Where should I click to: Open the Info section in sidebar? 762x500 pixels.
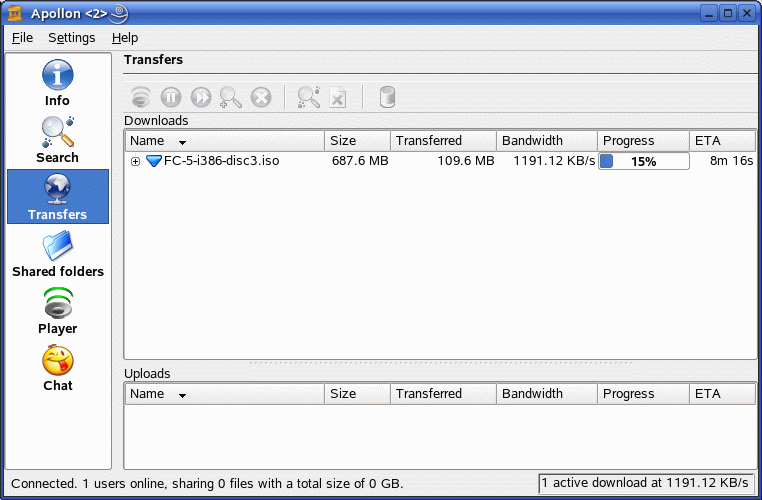click(57, 84)
